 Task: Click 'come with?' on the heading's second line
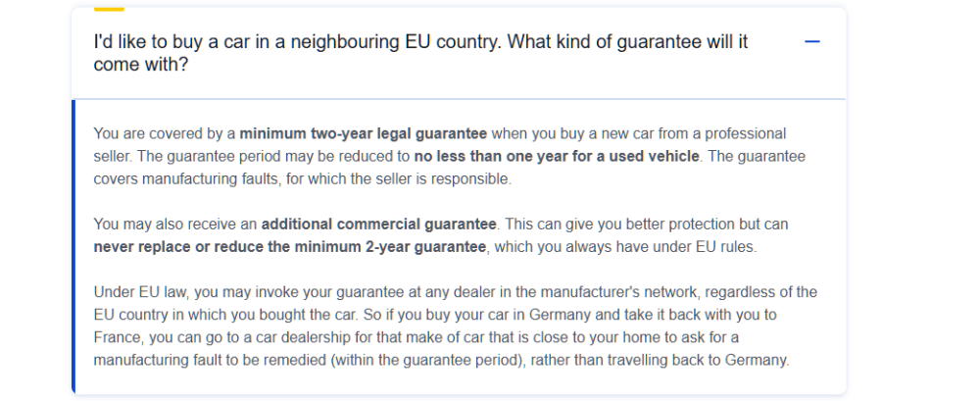coord(140,65)
